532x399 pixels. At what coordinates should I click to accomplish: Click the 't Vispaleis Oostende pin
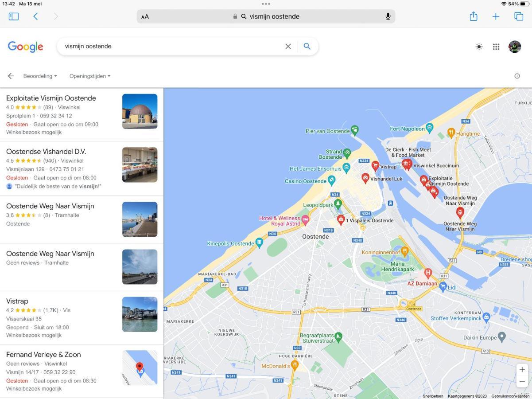341,219
